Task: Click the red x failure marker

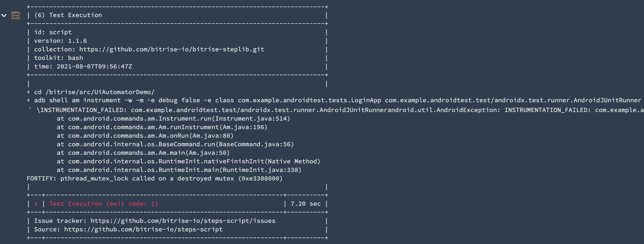Action: pyautogui.click(x=36, y=204)
